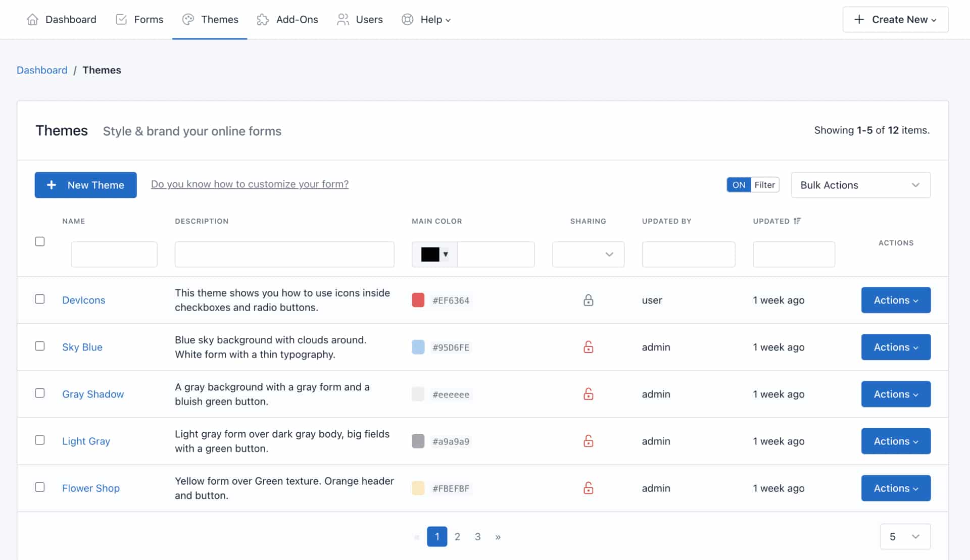970x560 pixels.
Task: Go to pagination page 2
Action: click(457, 536)
